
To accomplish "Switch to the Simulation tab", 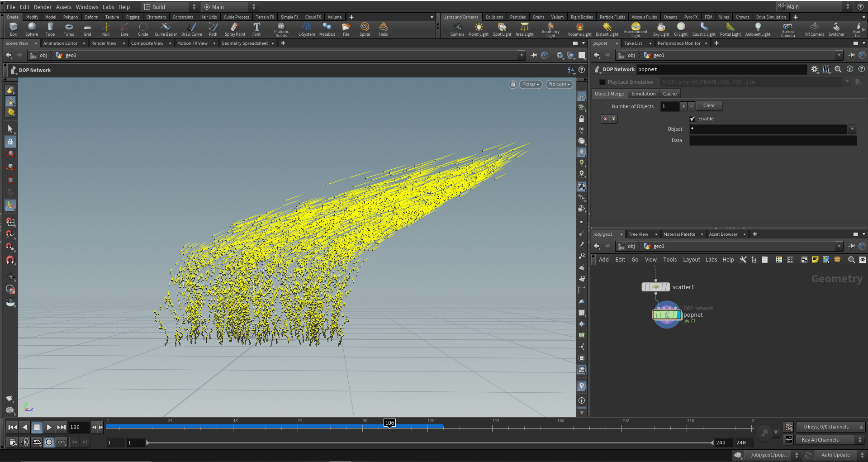I will point(643,93).
